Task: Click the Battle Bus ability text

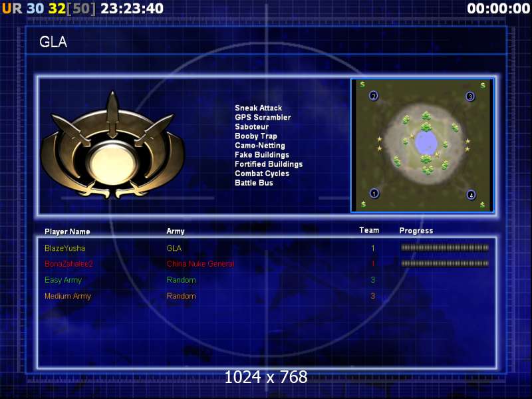Action: coord(254,183)
